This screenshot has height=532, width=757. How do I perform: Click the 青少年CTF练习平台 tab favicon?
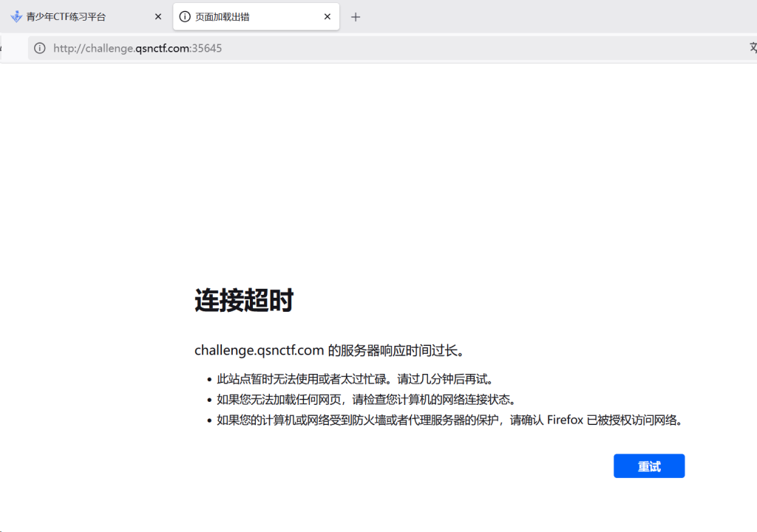(x=16, y=16)
